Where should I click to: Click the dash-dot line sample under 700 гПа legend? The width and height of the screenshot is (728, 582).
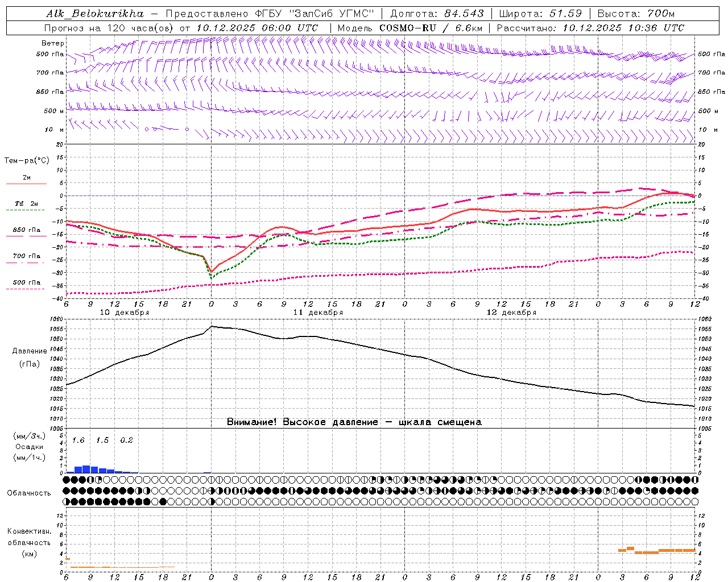26,263
